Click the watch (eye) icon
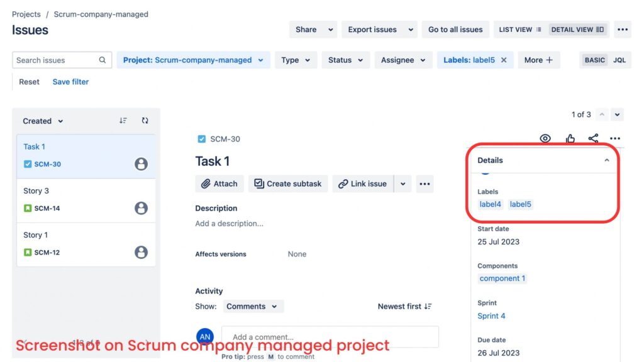 click(545, 138)
